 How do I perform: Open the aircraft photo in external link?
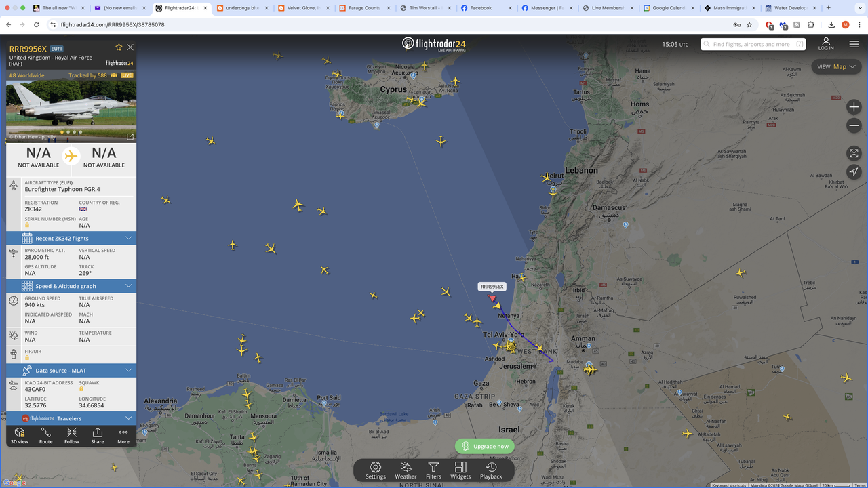(130, 136)
